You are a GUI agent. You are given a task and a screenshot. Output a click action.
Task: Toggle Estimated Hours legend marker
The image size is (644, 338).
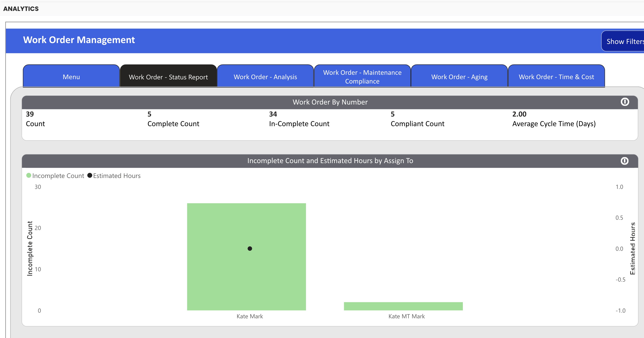tap(89, 175)
